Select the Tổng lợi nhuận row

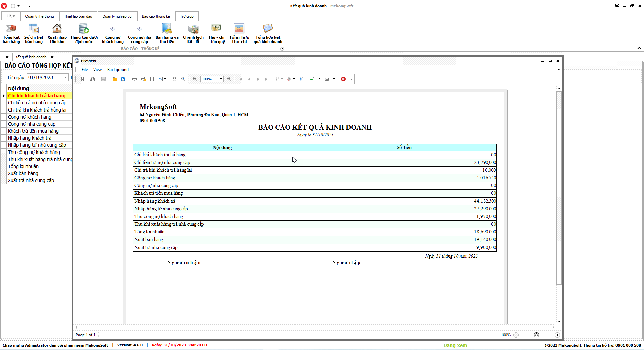(23, 166)
